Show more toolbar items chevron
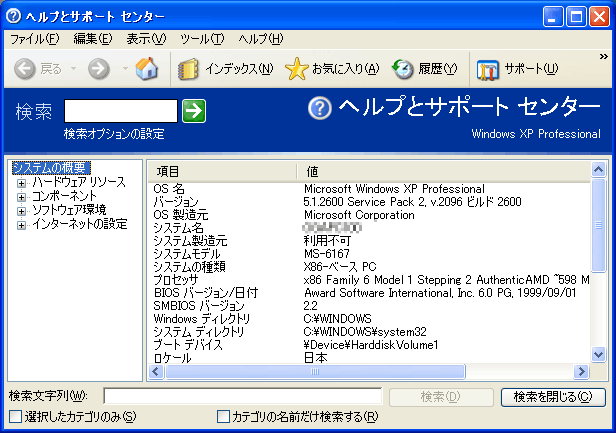Image resolution: width=616 pixels, height=433 pixels. pyautogui.click(x=603, y=57)
